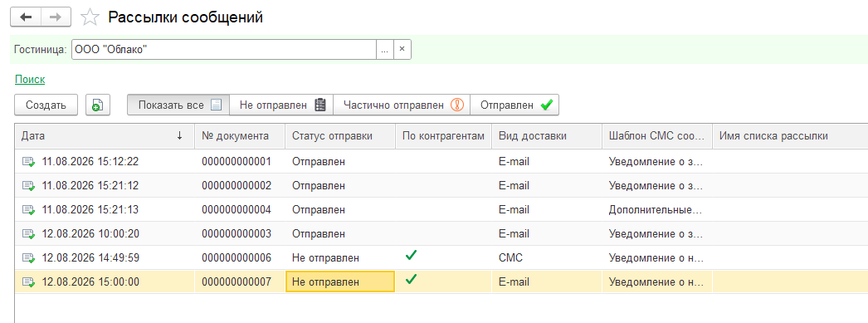
Task: Clear the Гостиница field with × button
Action: pyautogui.click(x=402, y=49)
